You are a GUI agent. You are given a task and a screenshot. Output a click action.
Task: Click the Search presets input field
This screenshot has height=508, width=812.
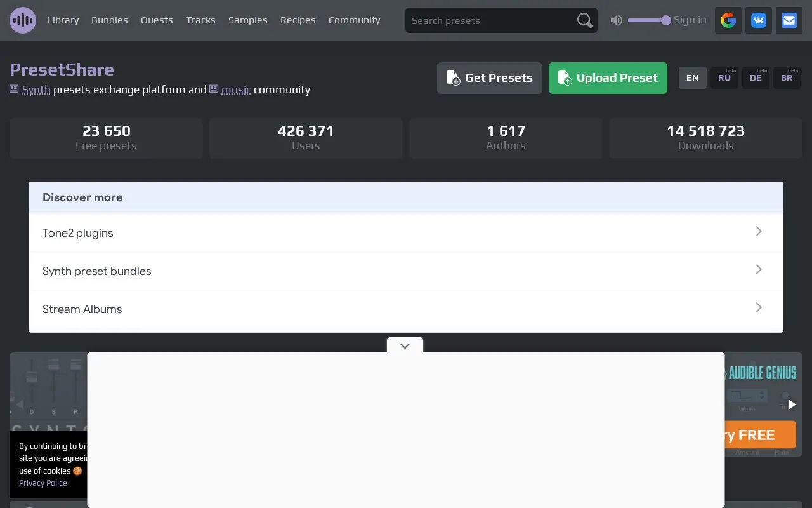click(x=492, y=20)
